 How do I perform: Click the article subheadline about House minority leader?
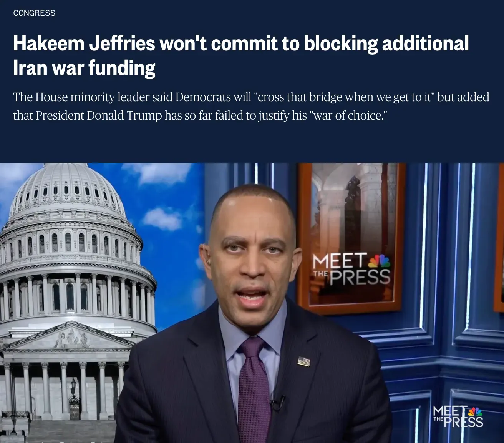(251, 106)
